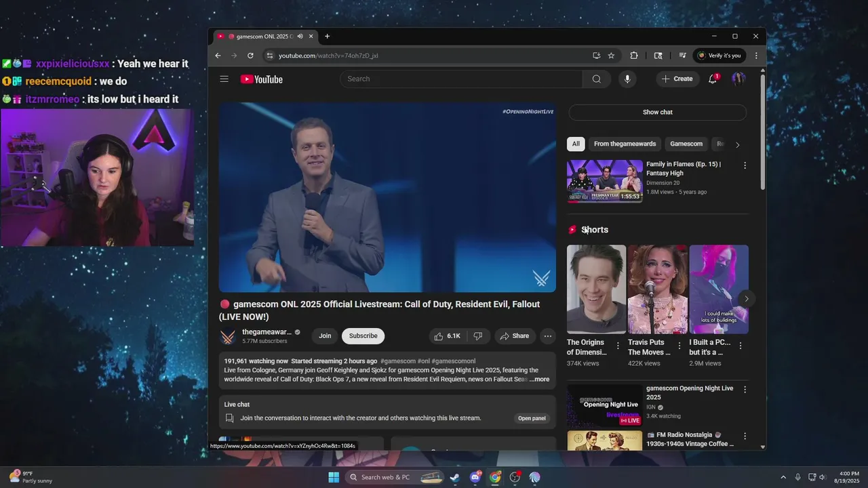Mute the tab via speaker icon

coord(300,37)
